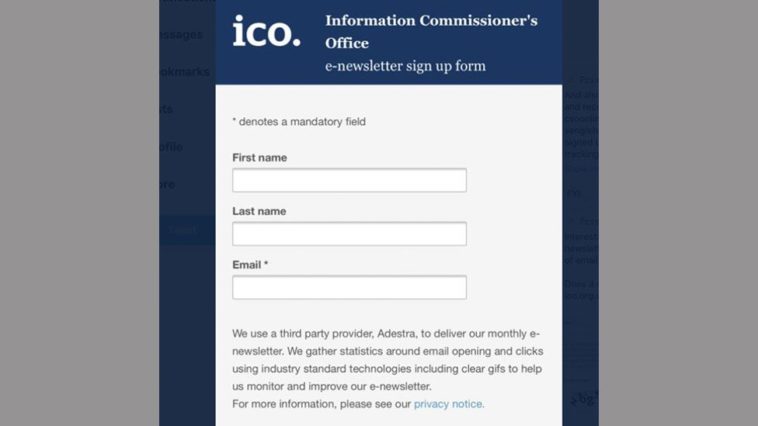
Task: Select Lists in the background sidebar
Action: point(167,109)
